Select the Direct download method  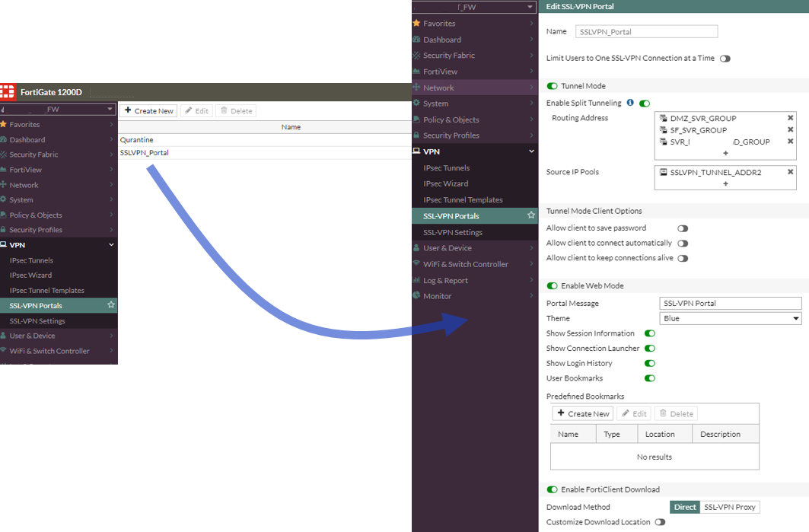685,507
